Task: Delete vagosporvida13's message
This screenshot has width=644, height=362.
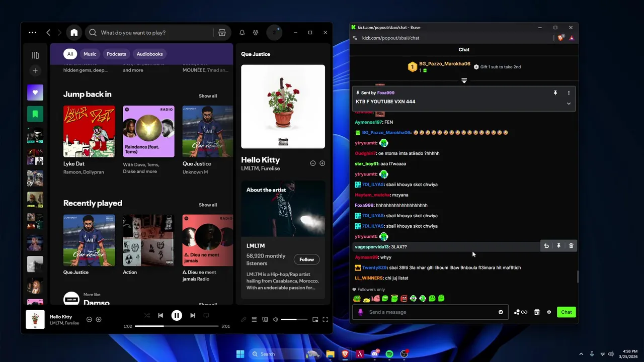Action: click(x=571, y=246)
